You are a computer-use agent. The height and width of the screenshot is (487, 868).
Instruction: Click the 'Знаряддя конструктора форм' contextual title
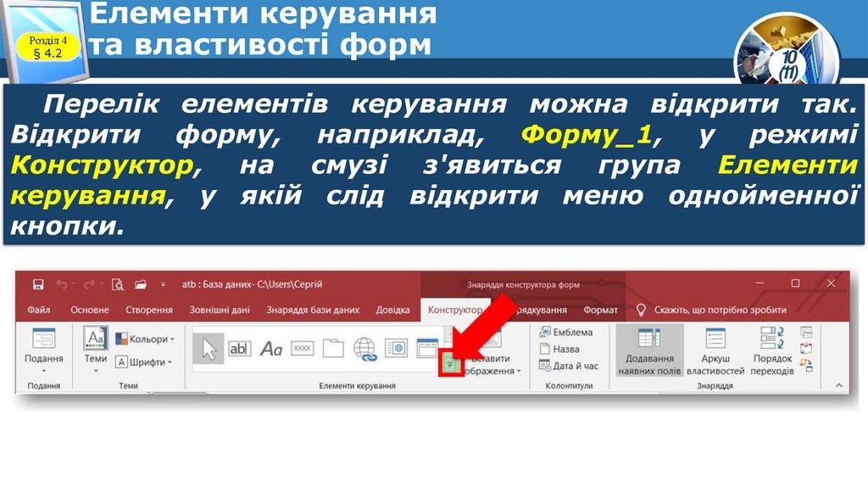coord(523,285)
